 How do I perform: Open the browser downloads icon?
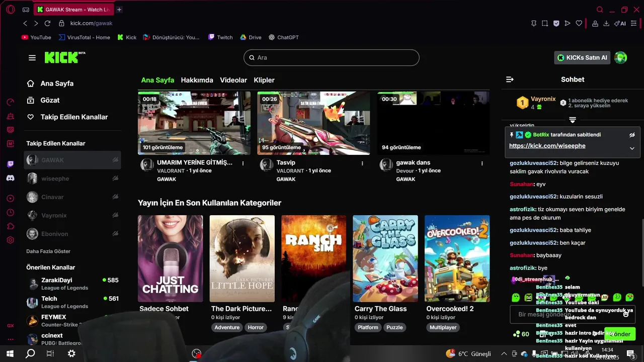tap(606, 23)
